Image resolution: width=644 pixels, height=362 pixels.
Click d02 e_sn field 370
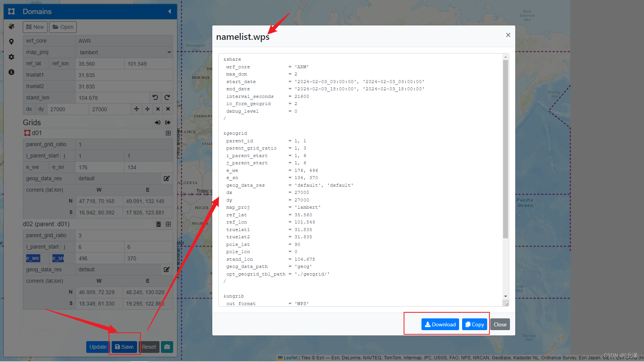(x=148, y=258)
